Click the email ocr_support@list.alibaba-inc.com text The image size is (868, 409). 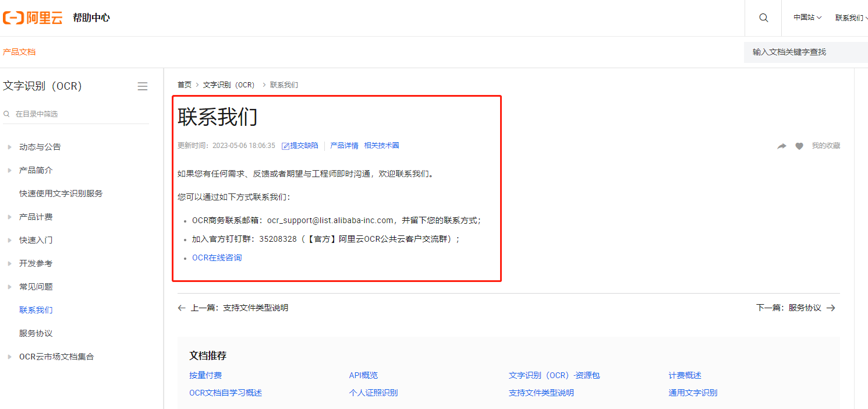[x=330, y=220]
